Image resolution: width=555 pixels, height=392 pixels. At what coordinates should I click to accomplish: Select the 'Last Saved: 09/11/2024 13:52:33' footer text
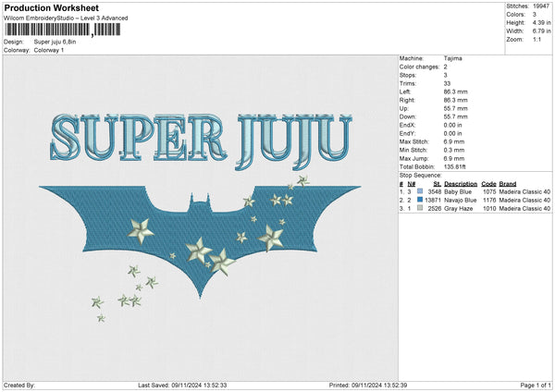pos(182,386)
